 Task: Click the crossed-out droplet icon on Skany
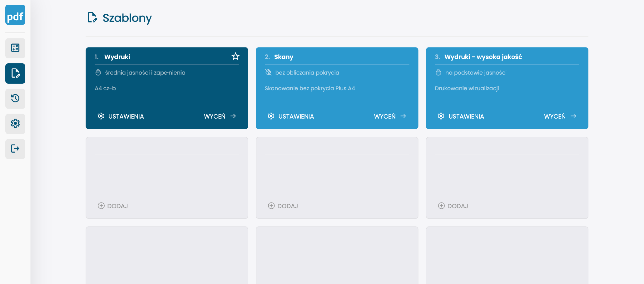(268, 72)
